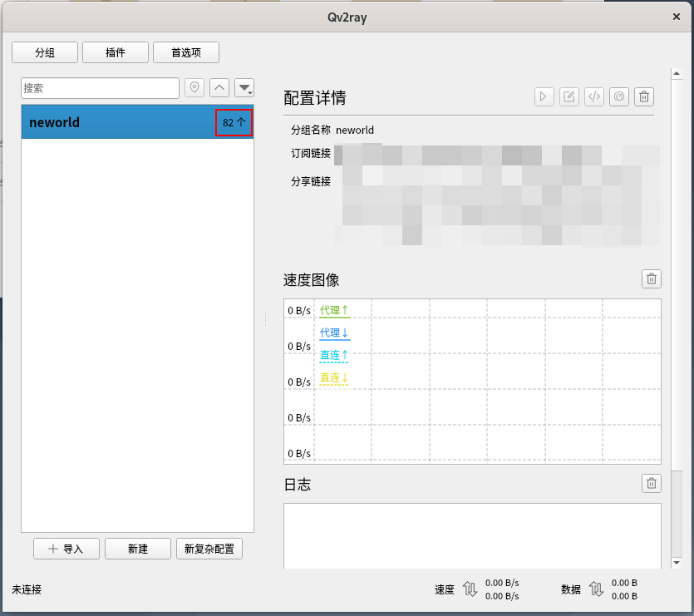Click the 数据 label in status bar

pos(571,590)
